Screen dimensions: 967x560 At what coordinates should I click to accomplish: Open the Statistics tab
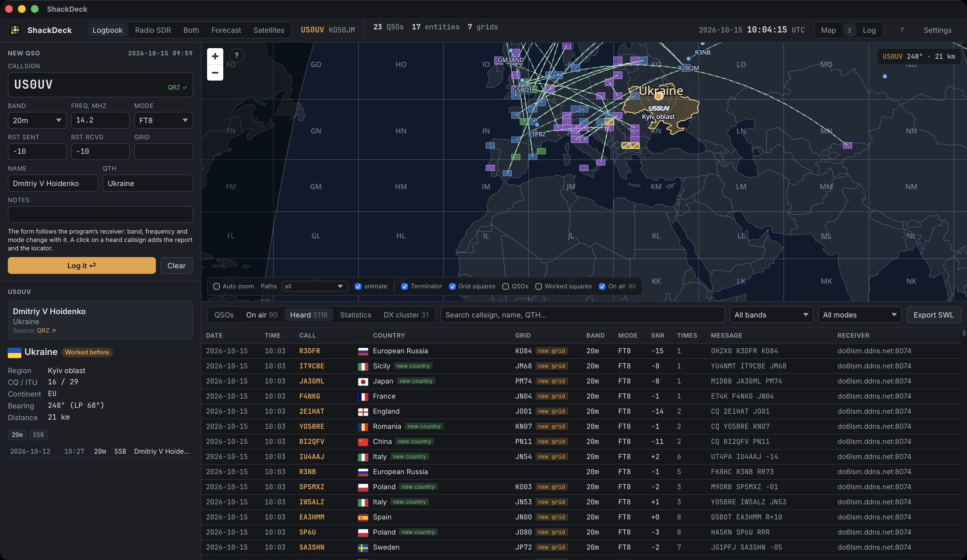pyautogui.click(x=355, y=315)
